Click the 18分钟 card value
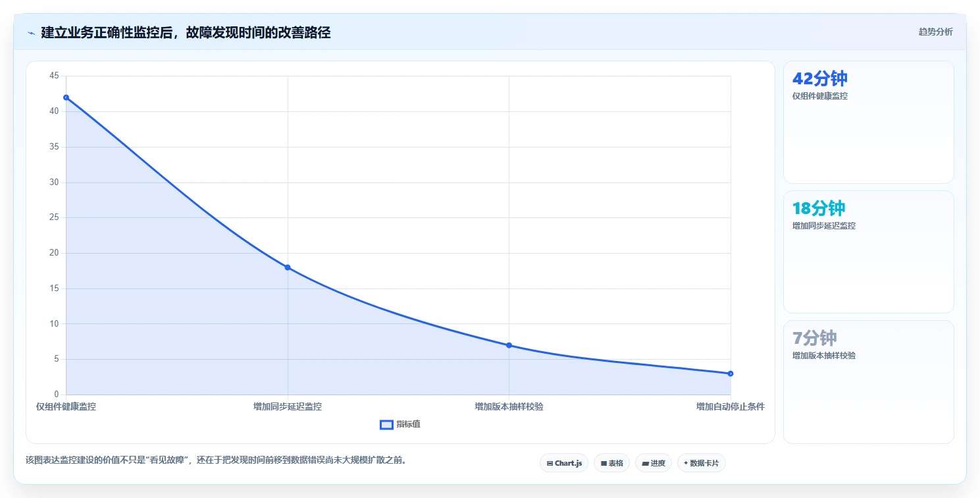 click(818, 208)
